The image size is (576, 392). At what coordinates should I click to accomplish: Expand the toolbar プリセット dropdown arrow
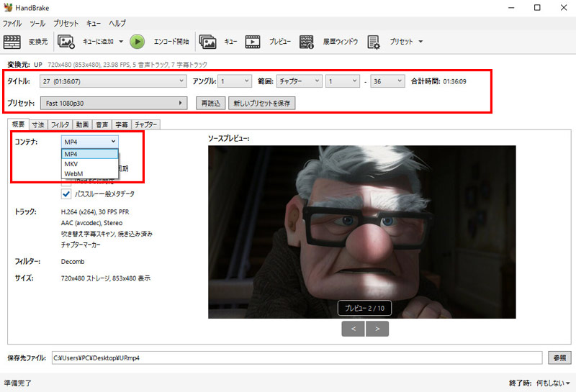(x=420, y=42)
